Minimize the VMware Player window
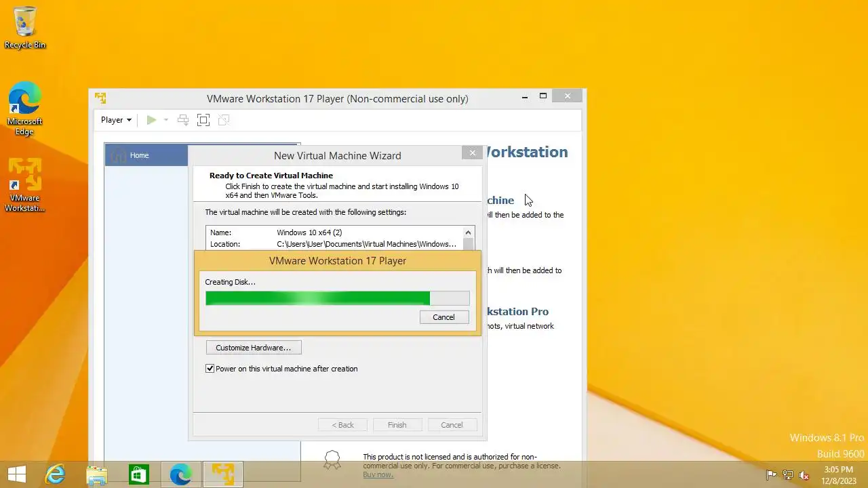Screen dimensions: 868x488 [525, 97]
